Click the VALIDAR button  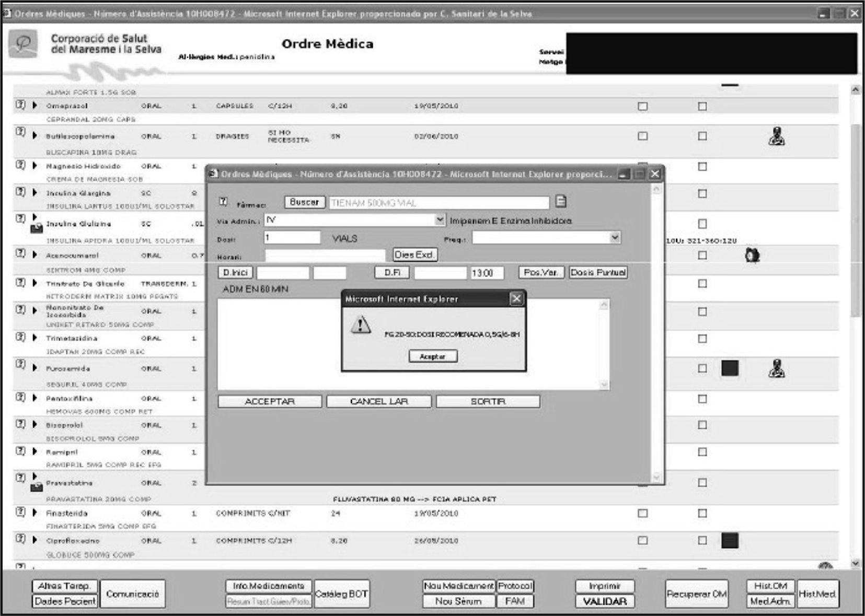(x=605, y=601)
